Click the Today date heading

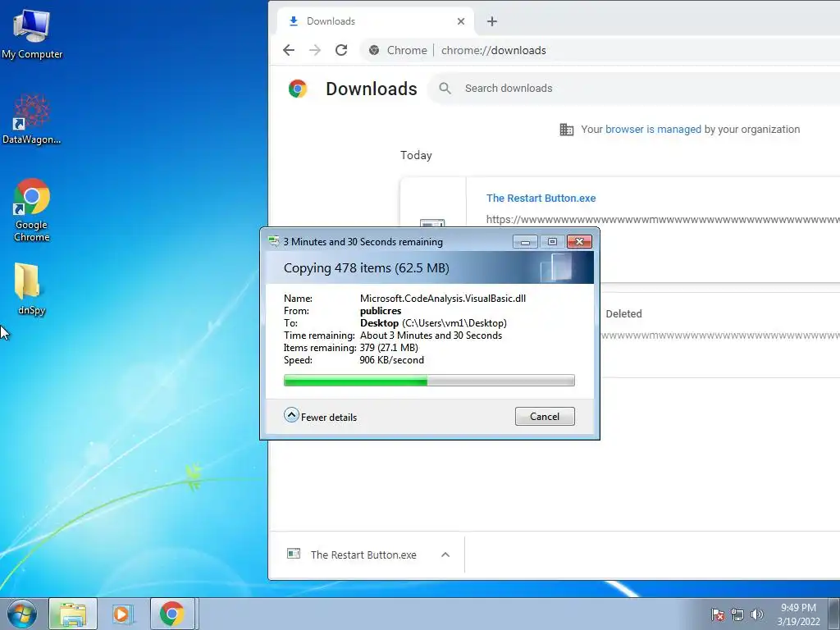pyautogui.click(x=416, y=155)
